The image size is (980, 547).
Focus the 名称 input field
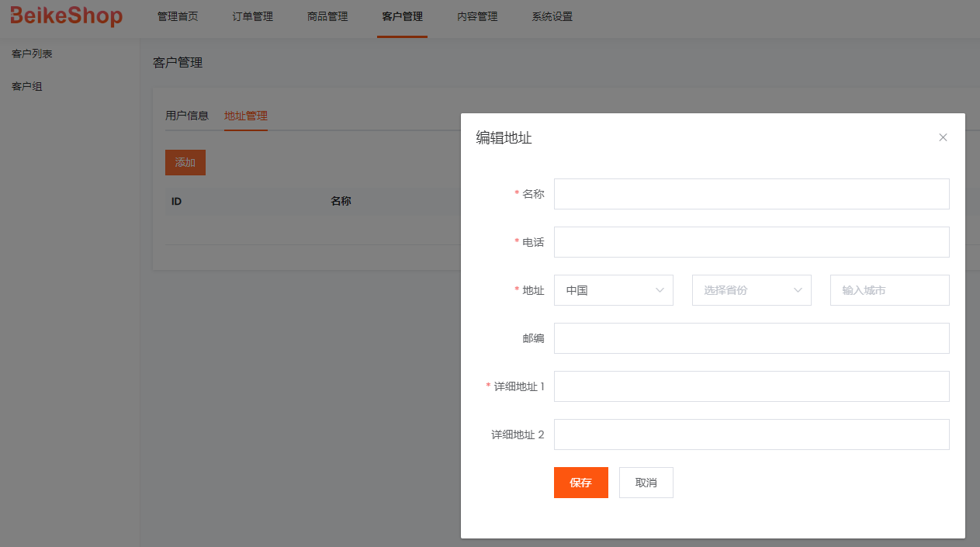coord(752,194)
